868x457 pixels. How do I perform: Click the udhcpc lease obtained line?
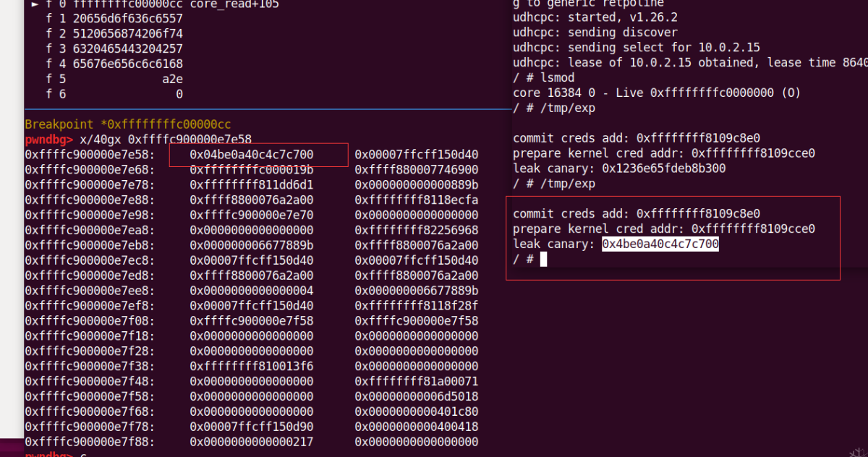pos(690,62)
